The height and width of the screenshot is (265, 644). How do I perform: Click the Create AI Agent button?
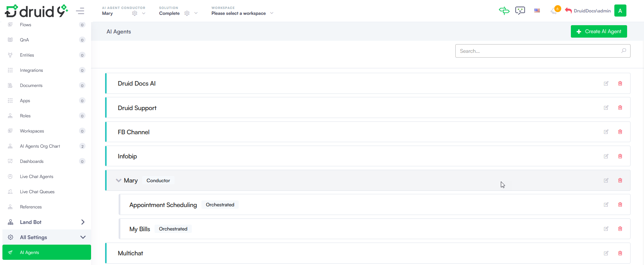pos(599,31)
